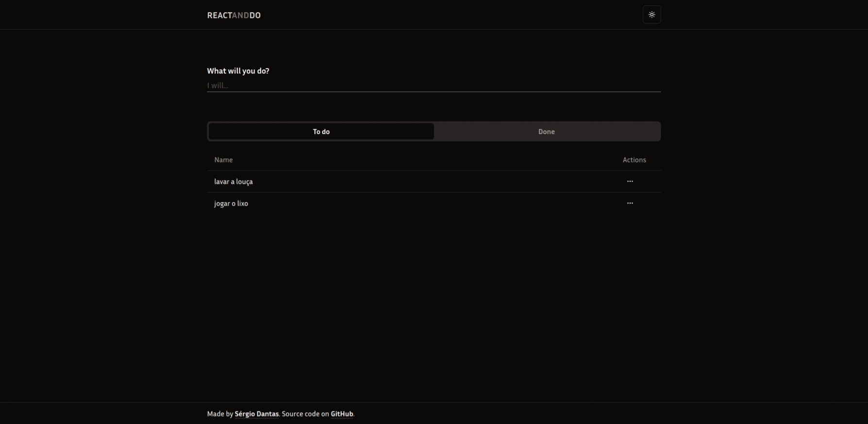Toggle the light/dark theme sun icon
This screenshot has width=868, height=424.
651,15
